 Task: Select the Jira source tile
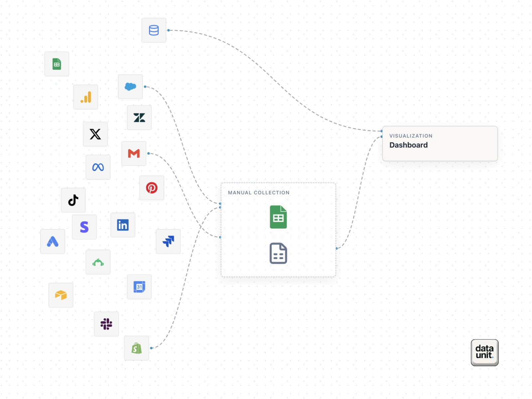coord(168,241)
